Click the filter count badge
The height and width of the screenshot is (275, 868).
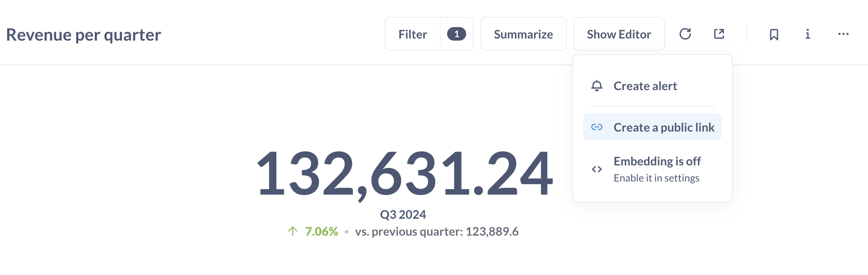[x=456, y=34]
